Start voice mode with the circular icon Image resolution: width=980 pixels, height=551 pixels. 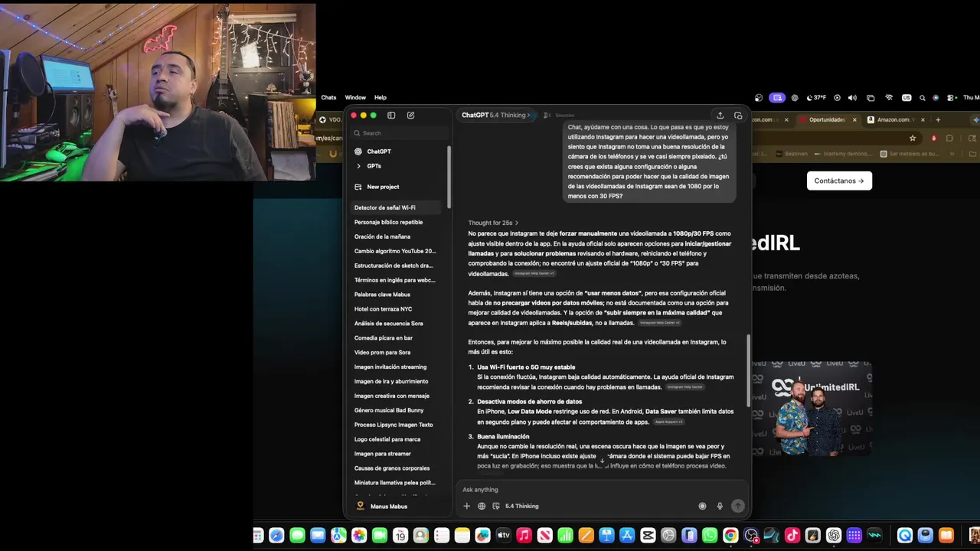coord(702,506)
